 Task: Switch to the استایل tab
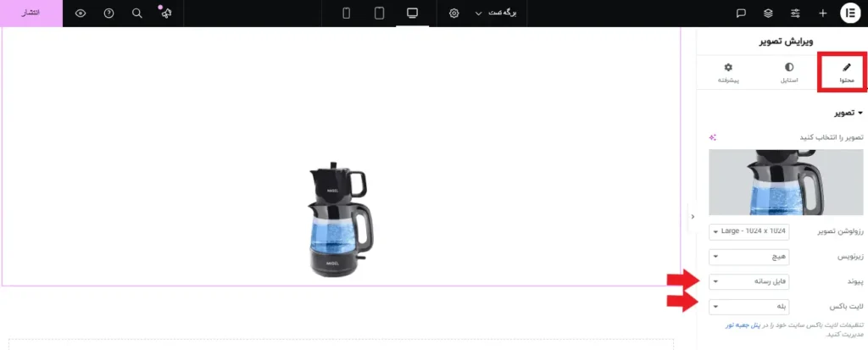789,73
